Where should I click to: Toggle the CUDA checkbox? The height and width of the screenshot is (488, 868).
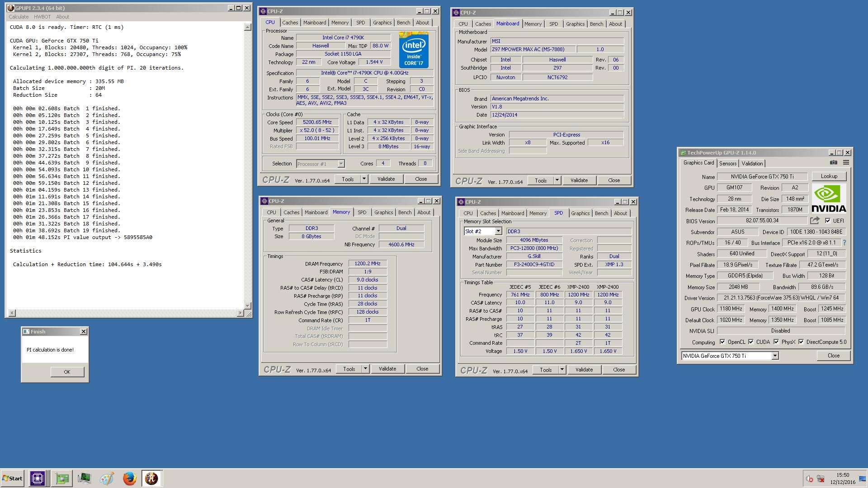pyautogui.click(x=751, y=342)
